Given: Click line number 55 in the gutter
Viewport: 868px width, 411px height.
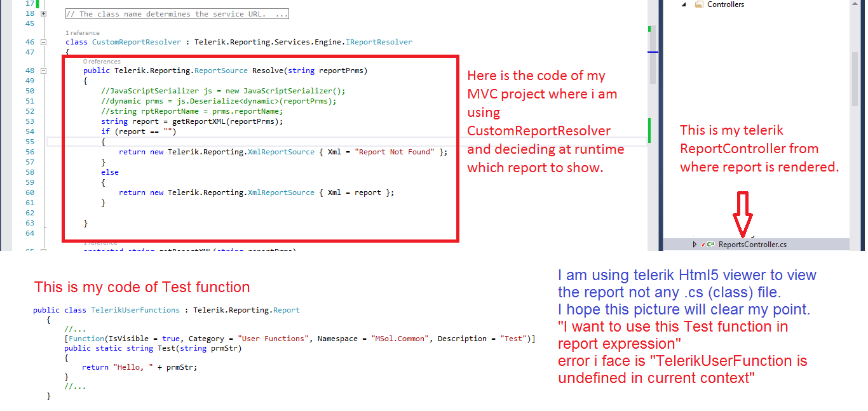Looking at the screenshot, I should point(30,142).
